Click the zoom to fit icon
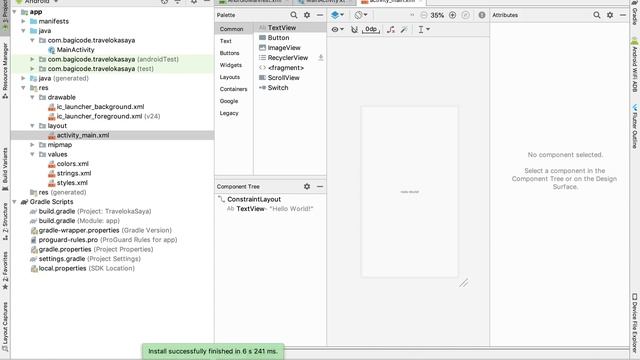Screen dimensions: 640x360 pyautogui.click(x=465, y=15)
